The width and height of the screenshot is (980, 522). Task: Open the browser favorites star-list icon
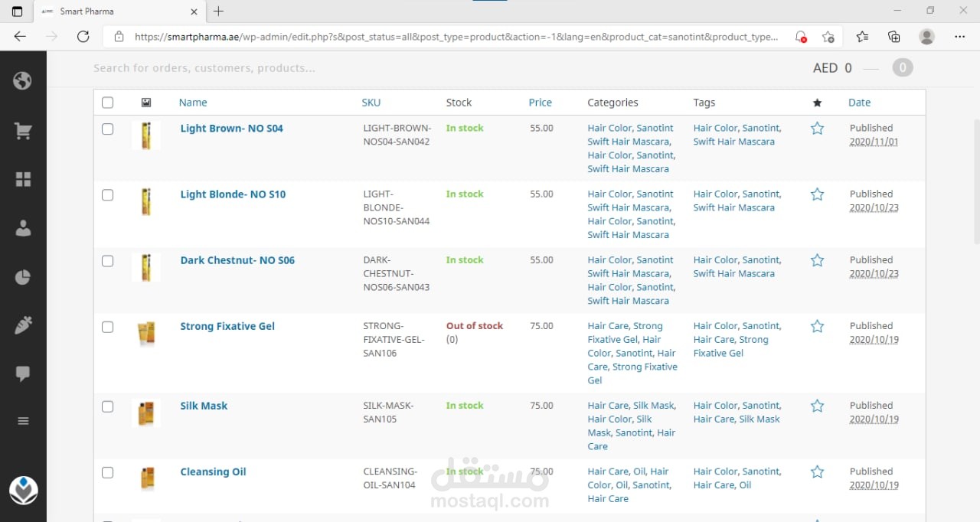pos(862,36)
